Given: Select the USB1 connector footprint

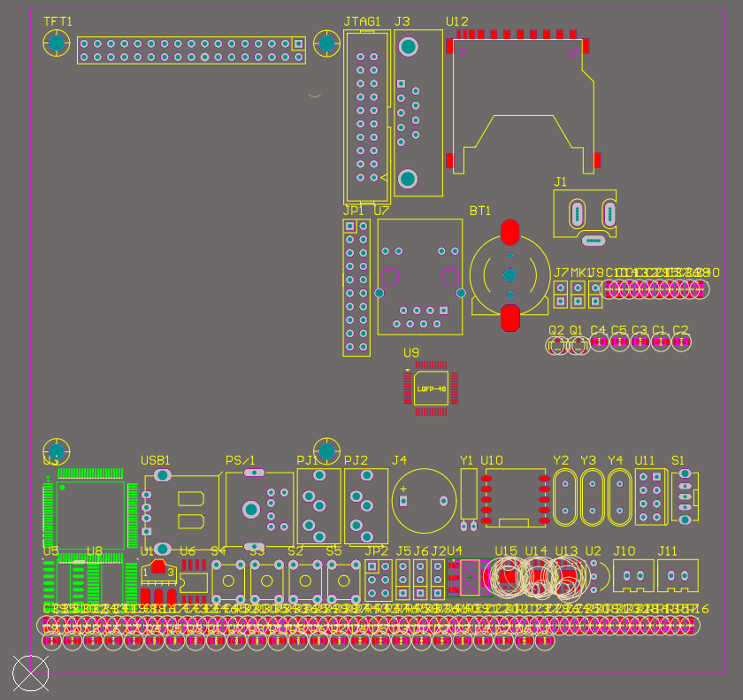Looking at the screenshot, I should 181,512.
